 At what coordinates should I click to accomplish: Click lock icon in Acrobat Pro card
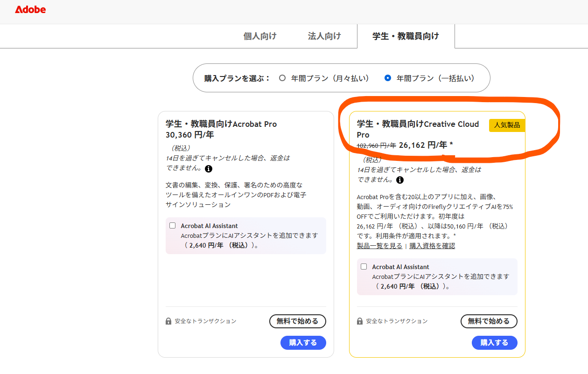click(168, 321)
